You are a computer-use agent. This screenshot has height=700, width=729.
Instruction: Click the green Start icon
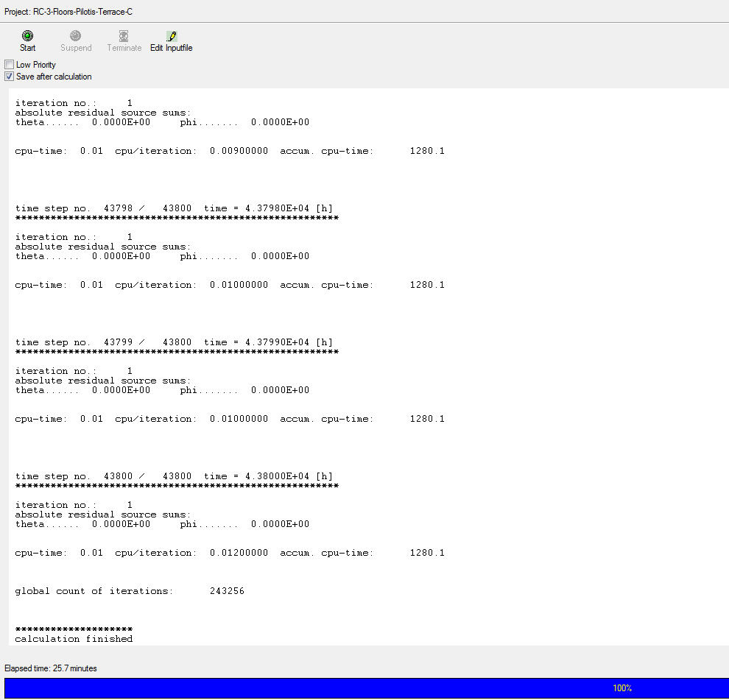(x=27, y=36)
